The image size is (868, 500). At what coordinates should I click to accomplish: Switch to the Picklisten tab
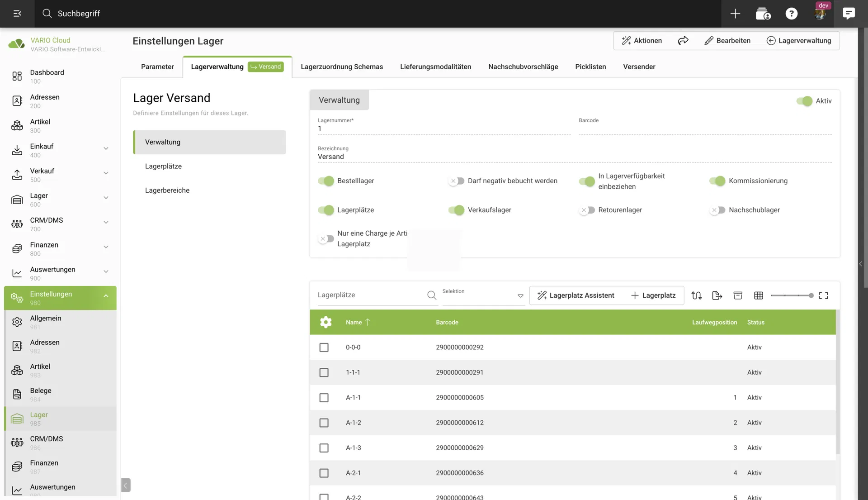coord(590,67)
